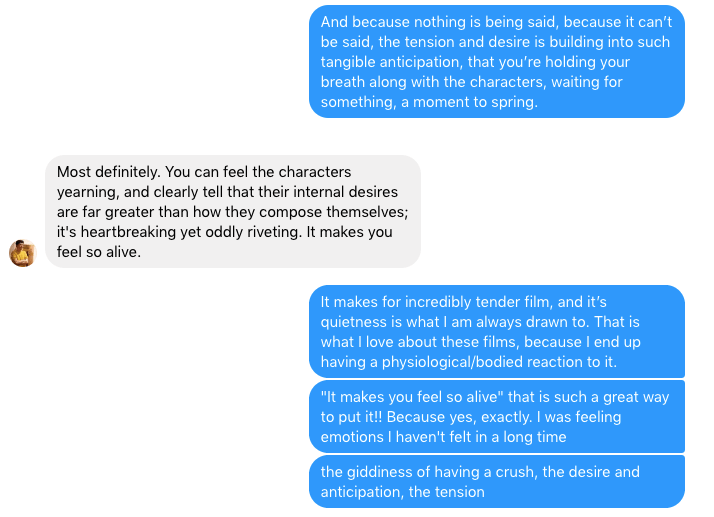Click the line "something, a moment to spring."
The width and height of the screenshot is (714, 517).
click(429, 102)
